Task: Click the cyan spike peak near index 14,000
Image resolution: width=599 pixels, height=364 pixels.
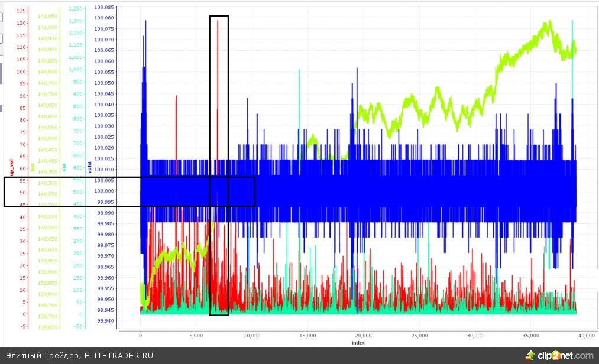Action: click(299, 71)
